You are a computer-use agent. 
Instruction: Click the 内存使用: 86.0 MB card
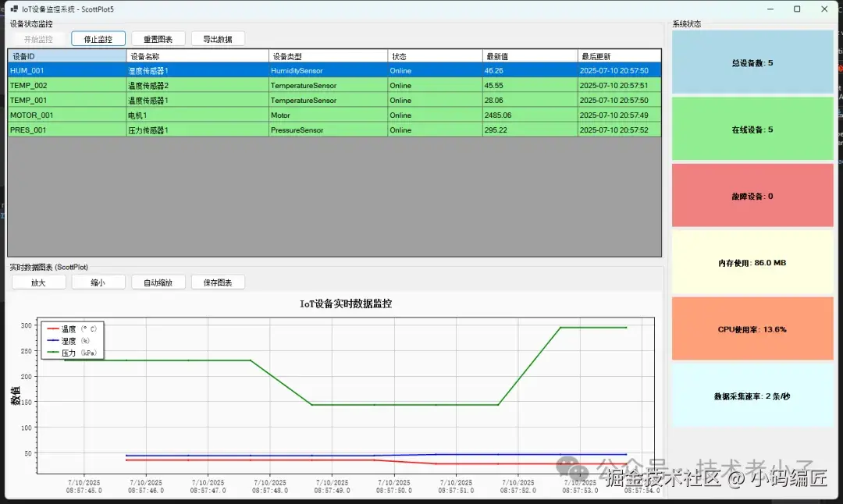752,262
